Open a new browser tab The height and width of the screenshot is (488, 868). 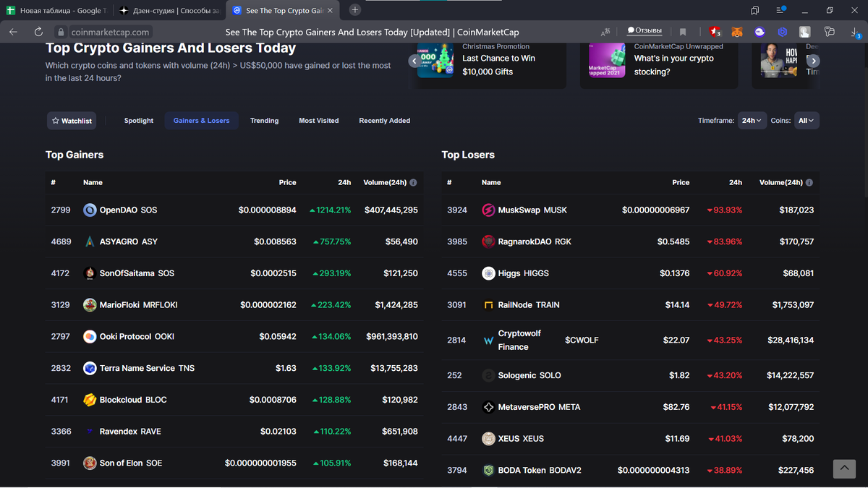tap(355, 10)
